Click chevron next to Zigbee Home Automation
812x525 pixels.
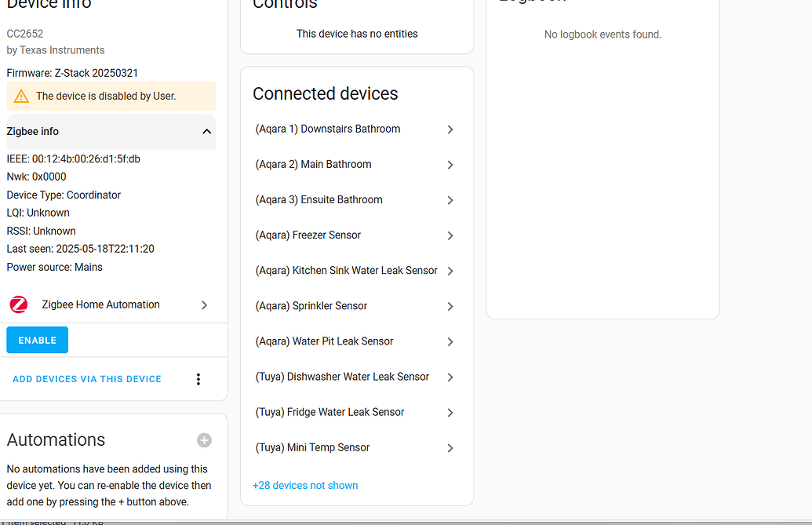tap(205, 305)
